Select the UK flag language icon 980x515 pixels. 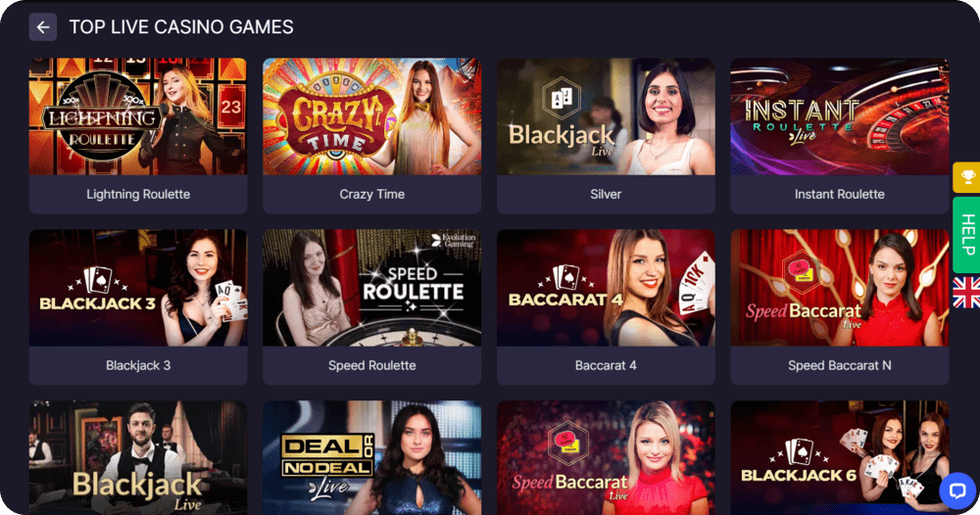[x=967, y=292]
